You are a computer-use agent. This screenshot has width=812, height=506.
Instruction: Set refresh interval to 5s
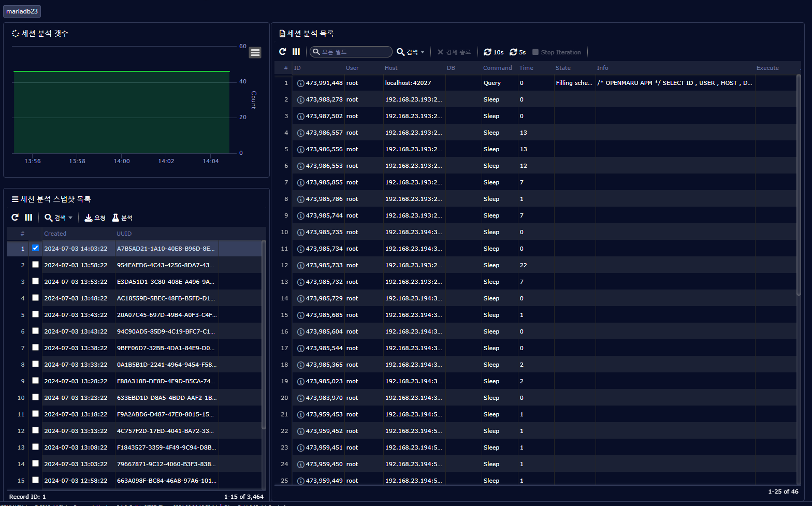(518, 52)
